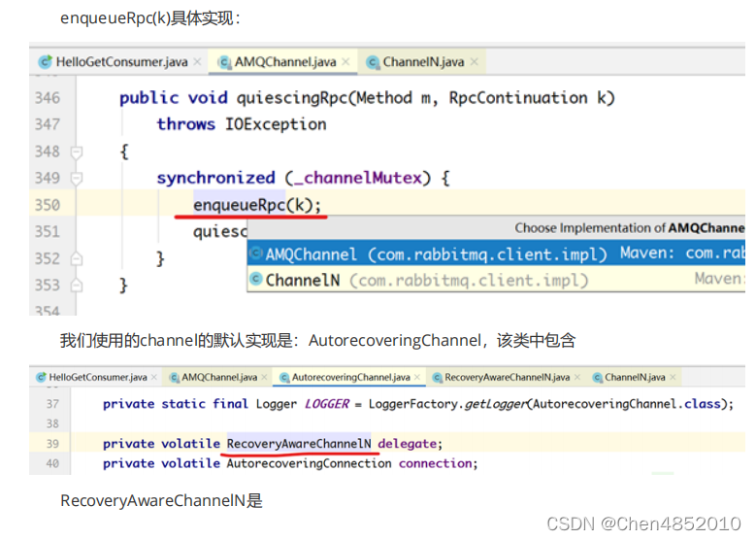Select the AutorecoveringChannel.java tab

[x=351, y=378]
